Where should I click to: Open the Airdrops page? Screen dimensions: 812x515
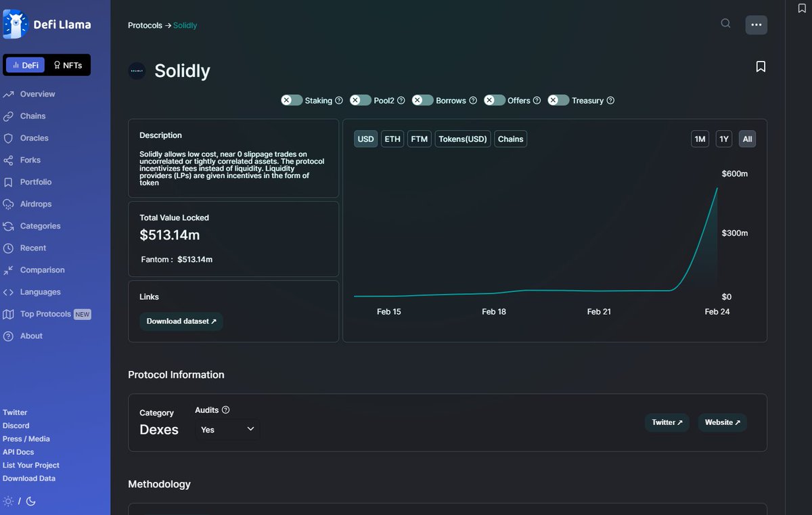pyautogui.click(x=32, y=204)
